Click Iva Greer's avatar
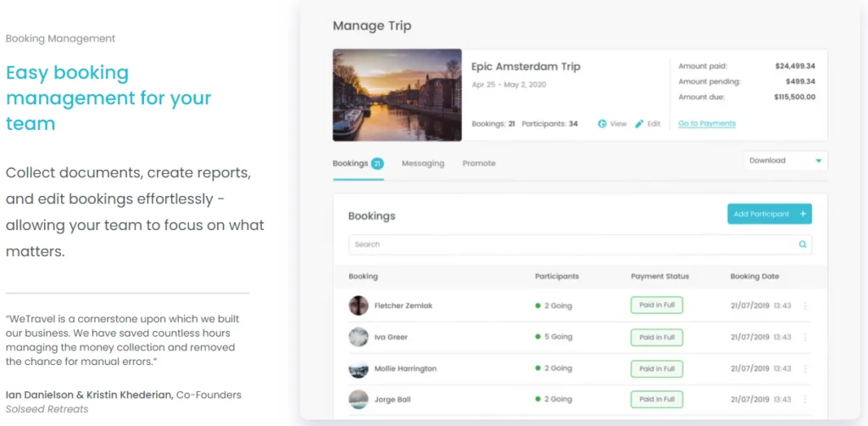The image size is (868, 426). pyautogui.click(x=359, y=337)
